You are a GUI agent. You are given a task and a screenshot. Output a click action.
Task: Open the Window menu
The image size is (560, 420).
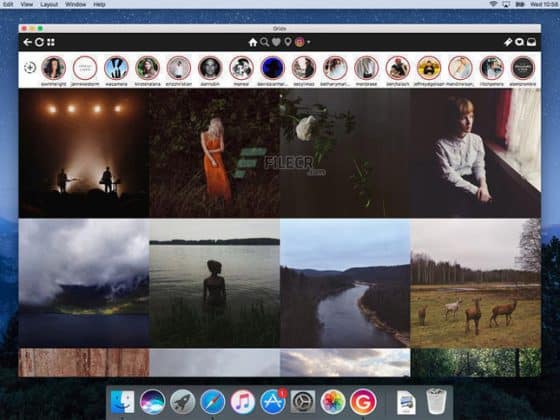coord(75,4)
